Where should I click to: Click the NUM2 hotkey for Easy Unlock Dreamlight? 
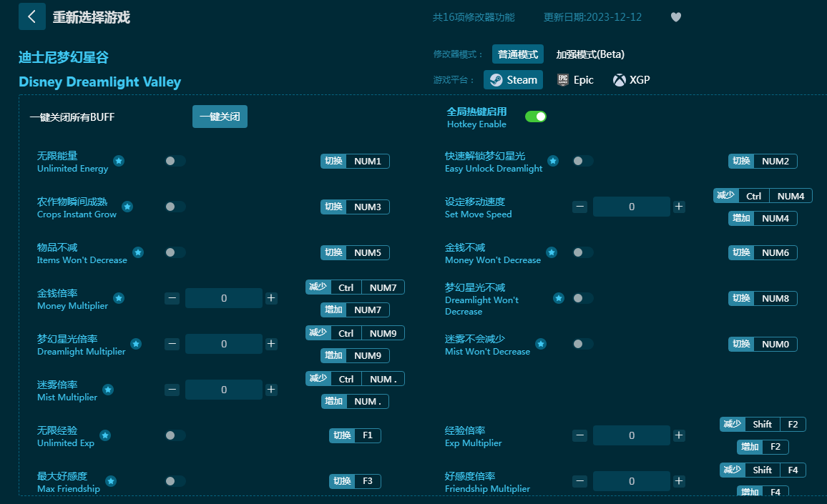pyautogui.click(x=763, y=162)
